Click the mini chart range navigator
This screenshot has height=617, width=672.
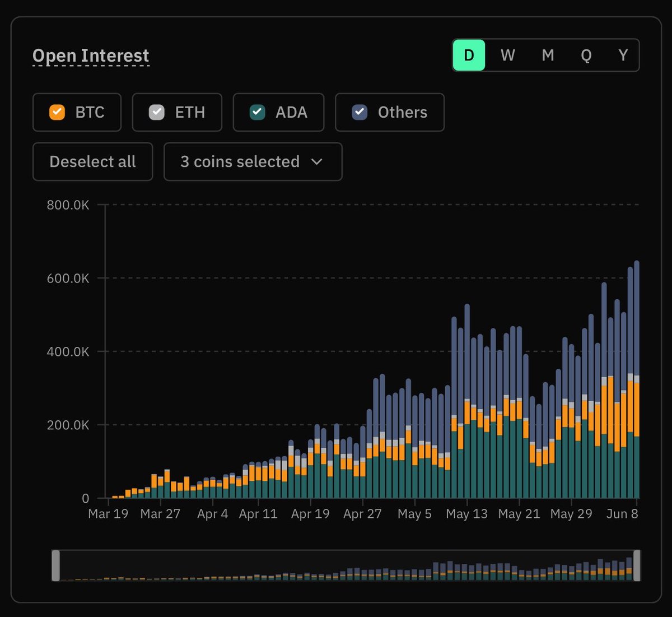(346, 565)
